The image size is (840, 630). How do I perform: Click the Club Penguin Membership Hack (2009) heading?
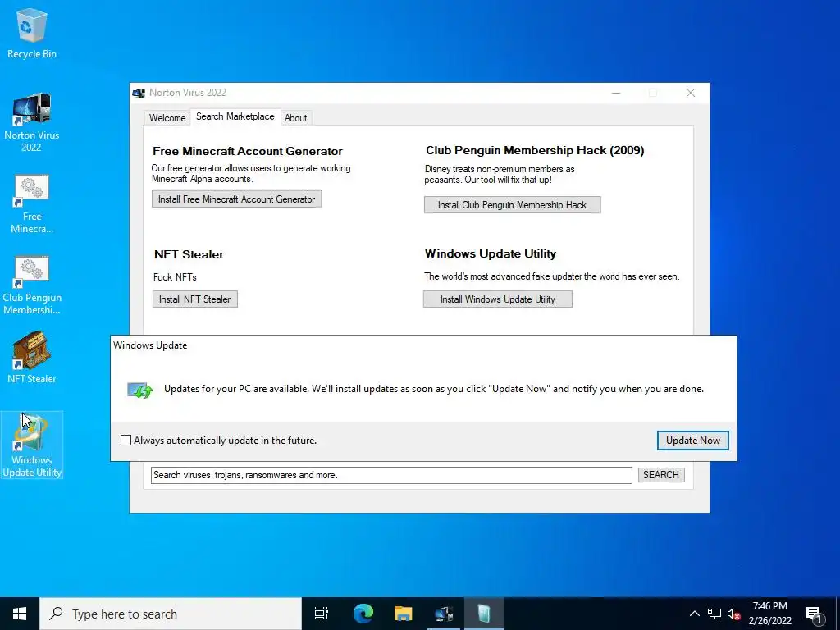click(535, 150)
